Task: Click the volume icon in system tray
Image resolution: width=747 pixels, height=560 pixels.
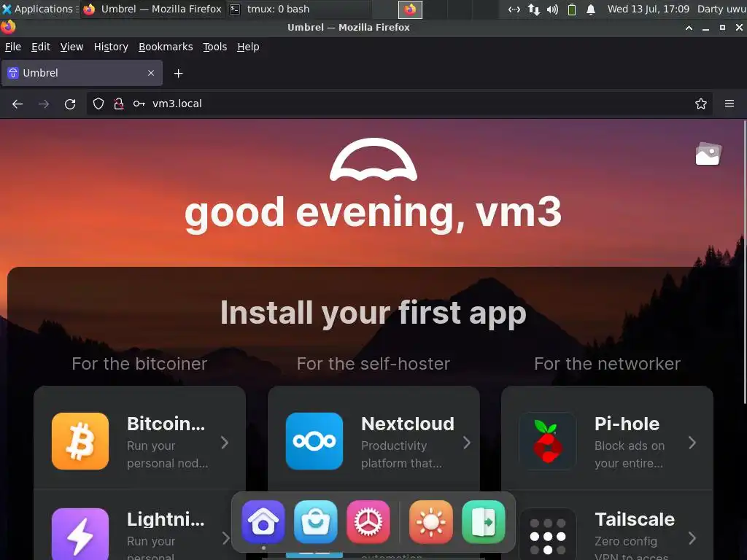Action: point(552,9)
